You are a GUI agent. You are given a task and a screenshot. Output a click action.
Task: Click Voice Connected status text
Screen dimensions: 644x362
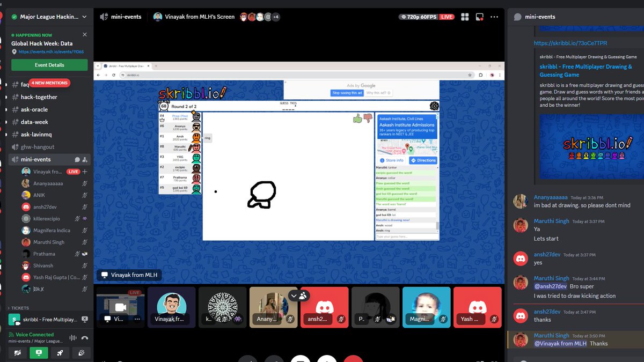click(x=35, y=335)
